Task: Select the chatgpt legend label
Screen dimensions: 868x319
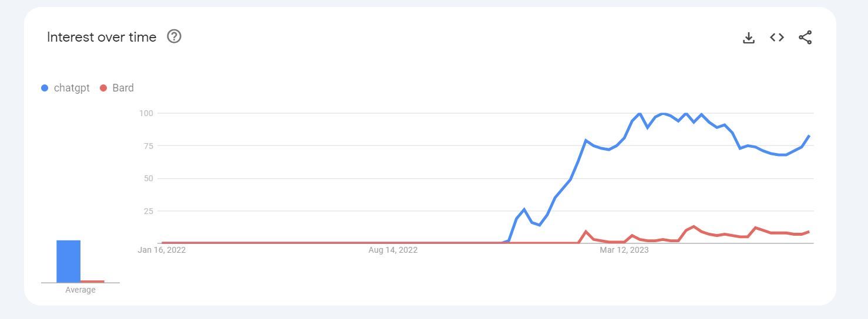Action: (x=72, y=88)
